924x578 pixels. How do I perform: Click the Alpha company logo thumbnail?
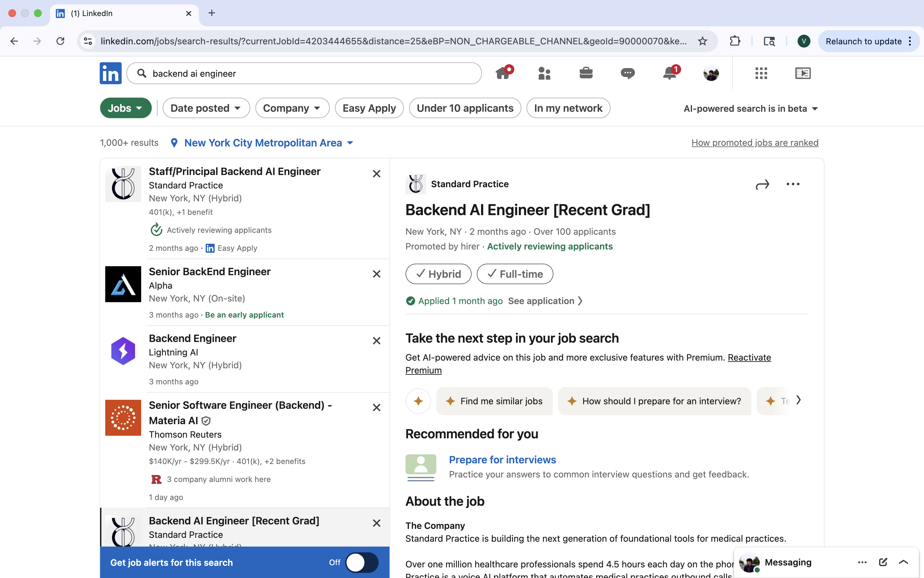tap(123, 284)
